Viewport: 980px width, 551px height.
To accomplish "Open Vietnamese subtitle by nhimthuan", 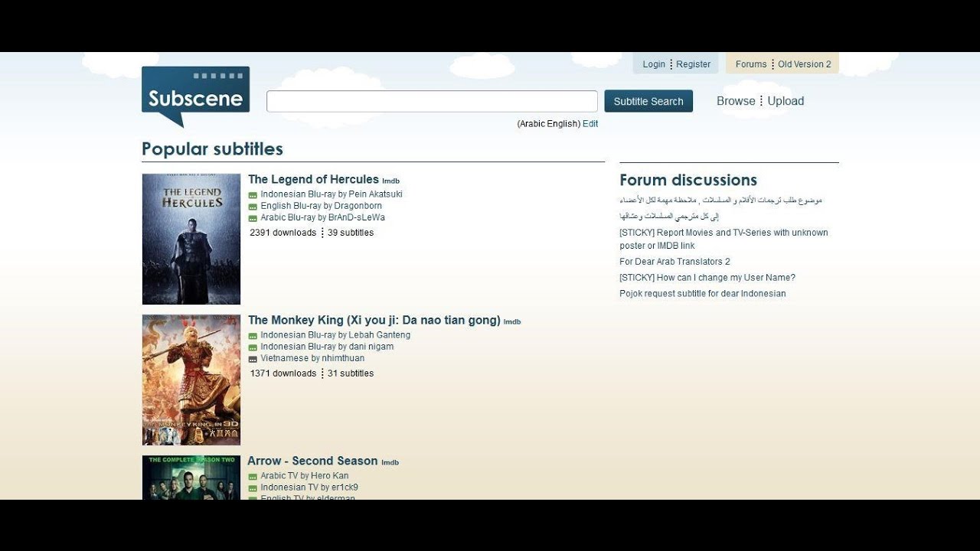I will [312, 358].
